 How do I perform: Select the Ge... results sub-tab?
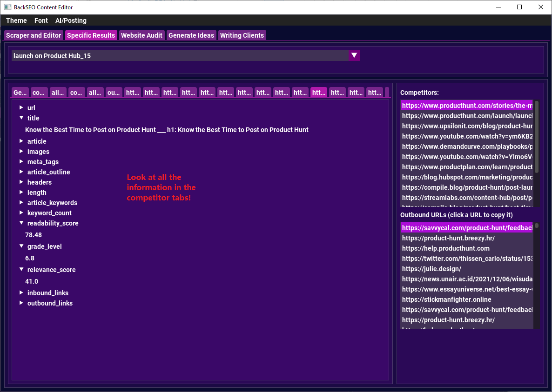coord(20,93)
